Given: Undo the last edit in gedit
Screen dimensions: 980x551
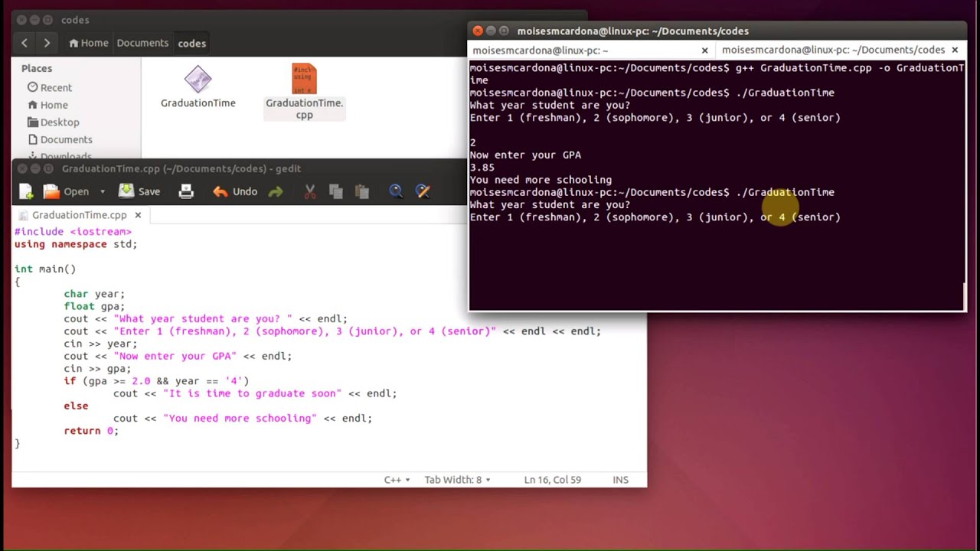Looking at the screenshot, I should (235, 191).
